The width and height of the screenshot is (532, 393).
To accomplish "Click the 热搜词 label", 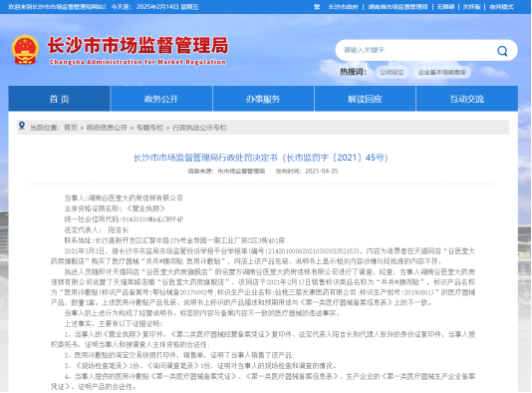I will 354,72.
